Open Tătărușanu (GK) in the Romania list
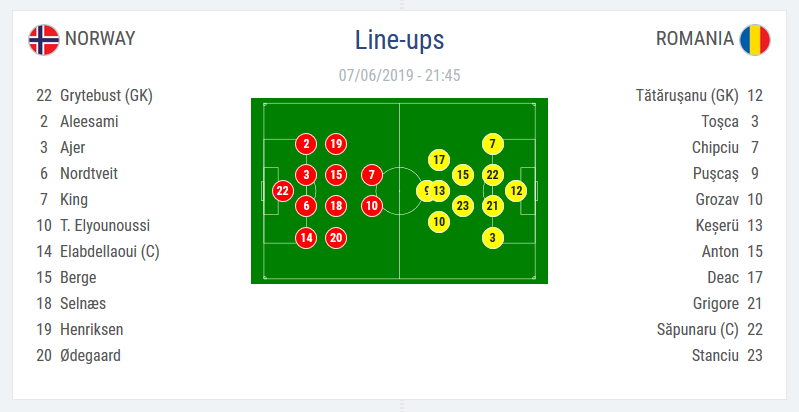Viewport: 799px width, 412px height. pyautogui.click(x=687, y=96)
